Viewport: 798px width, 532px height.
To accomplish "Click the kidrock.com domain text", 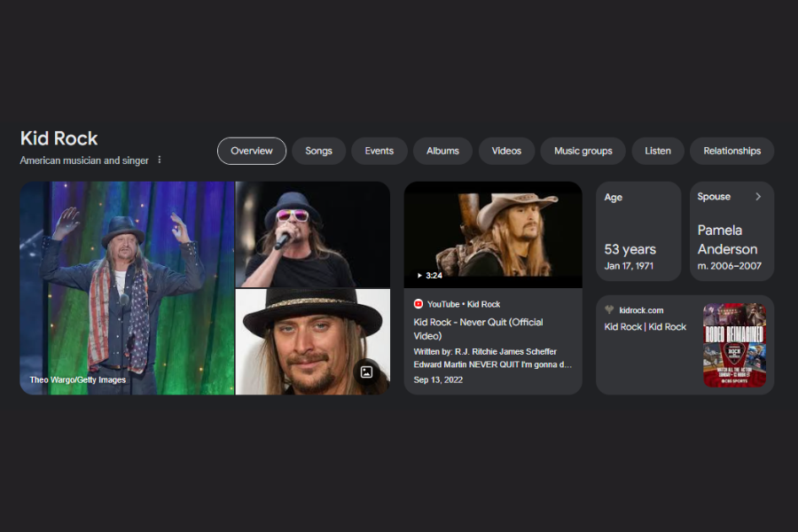I will 641,310.
